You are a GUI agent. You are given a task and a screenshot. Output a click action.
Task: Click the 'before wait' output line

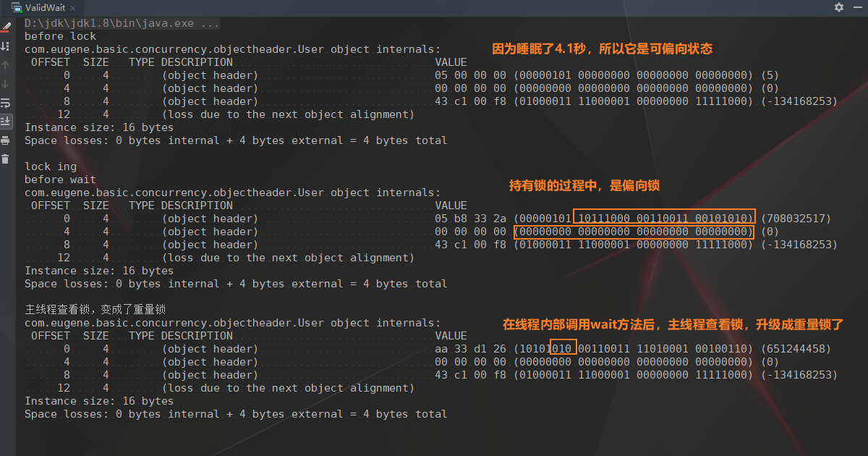click(x=60, y=180)
